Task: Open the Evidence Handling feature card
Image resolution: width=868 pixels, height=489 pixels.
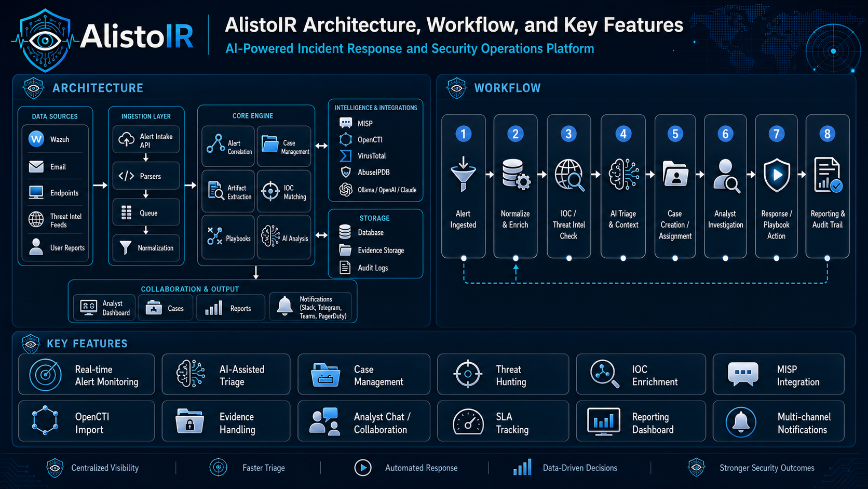Action: (x=226, y=421)
